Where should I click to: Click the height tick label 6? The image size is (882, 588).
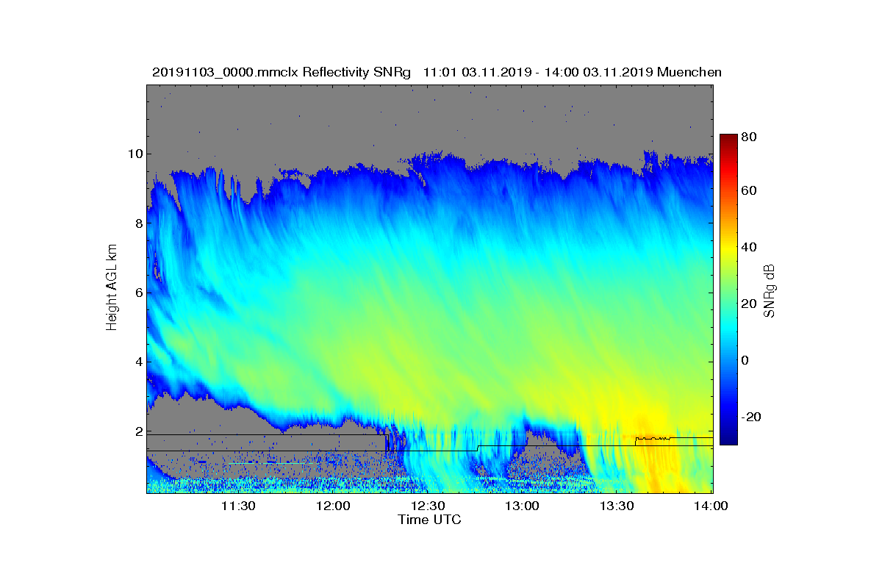tap(139, 293)
